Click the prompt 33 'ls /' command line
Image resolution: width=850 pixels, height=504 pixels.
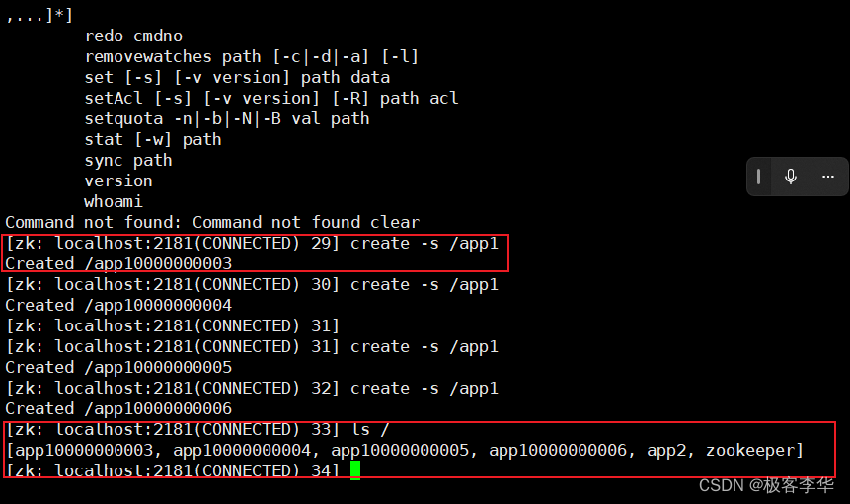coord(197,430)
